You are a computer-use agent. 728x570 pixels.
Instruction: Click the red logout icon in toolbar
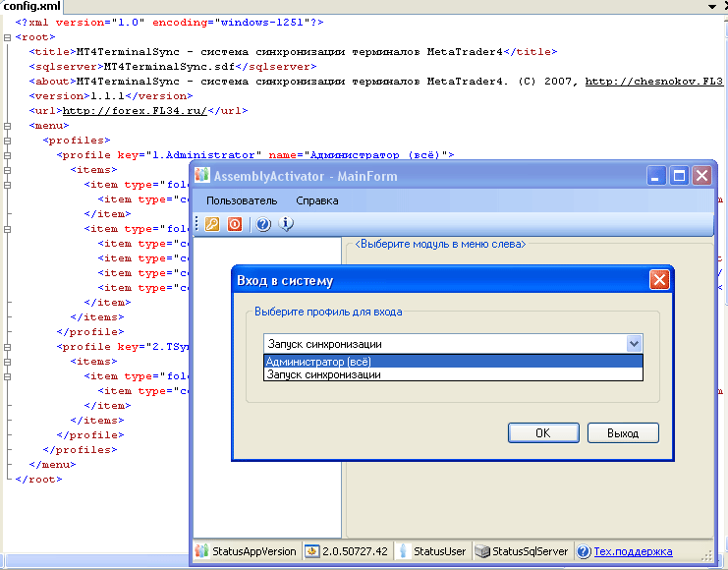(235, 224)
